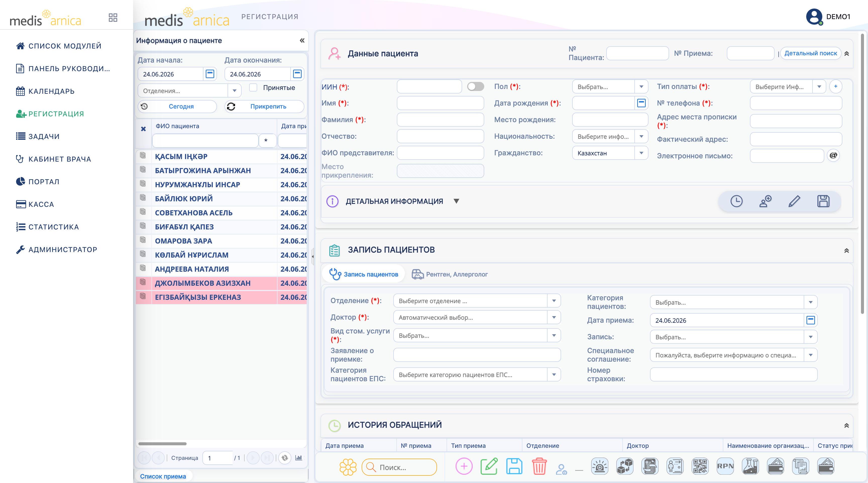Click the chart statistics icon in list pager

click(299, 458)
